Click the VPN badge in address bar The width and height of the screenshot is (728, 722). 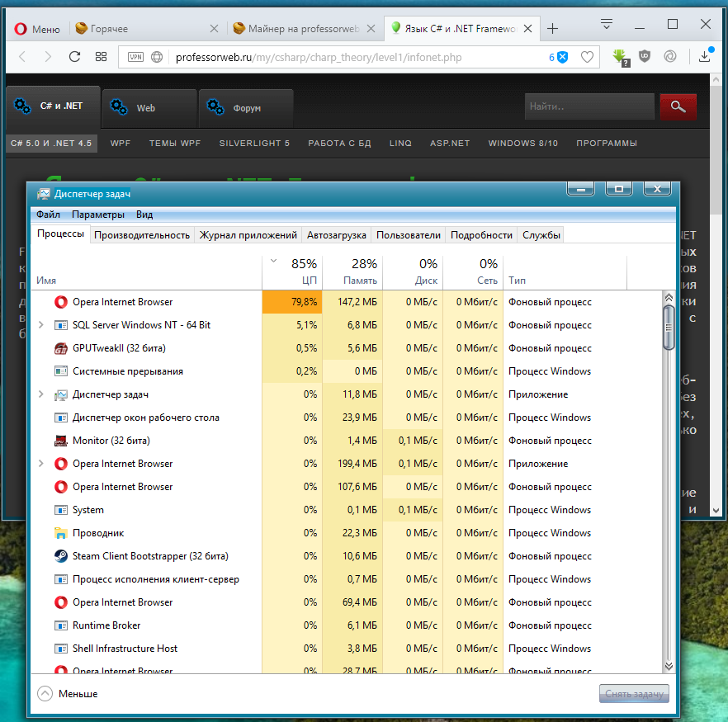135,57
